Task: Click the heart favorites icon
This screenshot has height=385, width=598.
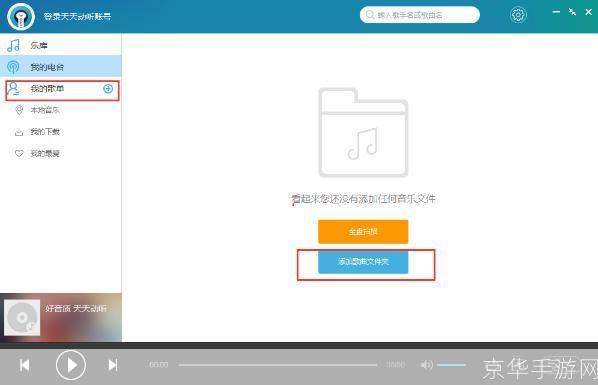Action: (19, 153)
